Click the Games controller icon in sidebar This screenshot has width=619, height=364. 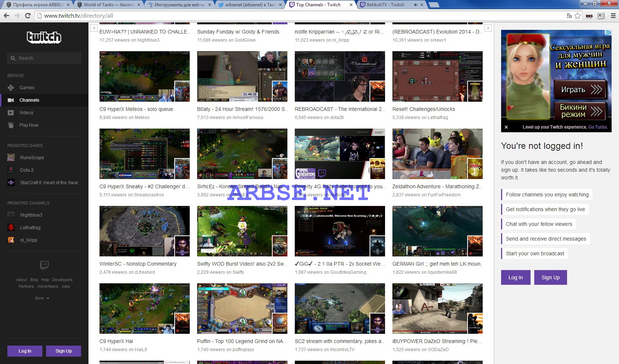click(x=11, y=88)
